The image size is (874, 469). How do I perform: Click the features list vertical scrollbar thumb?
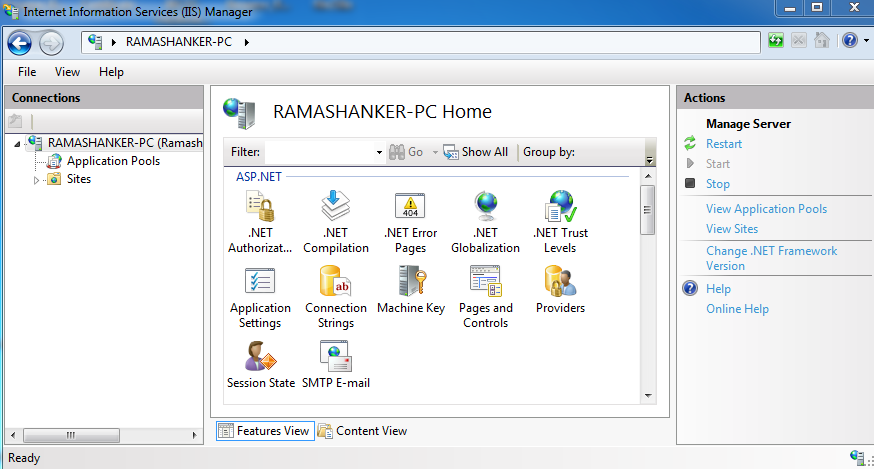coord(647,210)
